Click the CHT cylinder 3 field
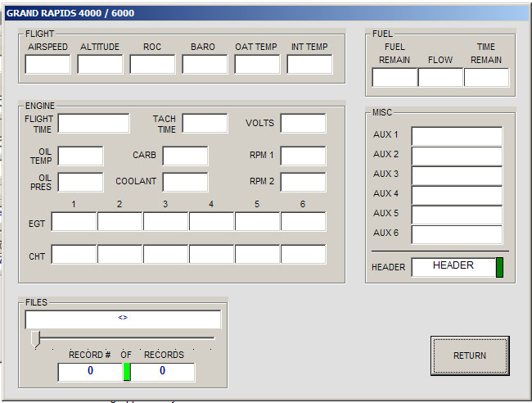This screenshot has height=403, width=532. [165, 254]
